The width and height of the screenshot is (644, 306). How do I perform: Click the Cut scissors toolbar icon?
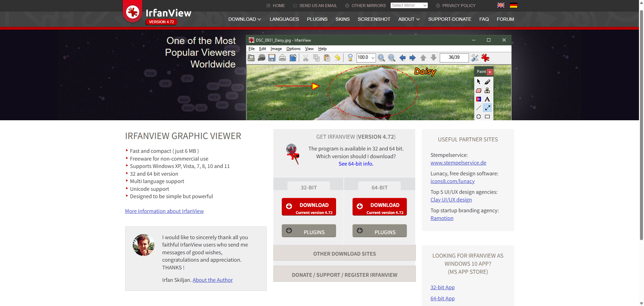click(306, 58)
